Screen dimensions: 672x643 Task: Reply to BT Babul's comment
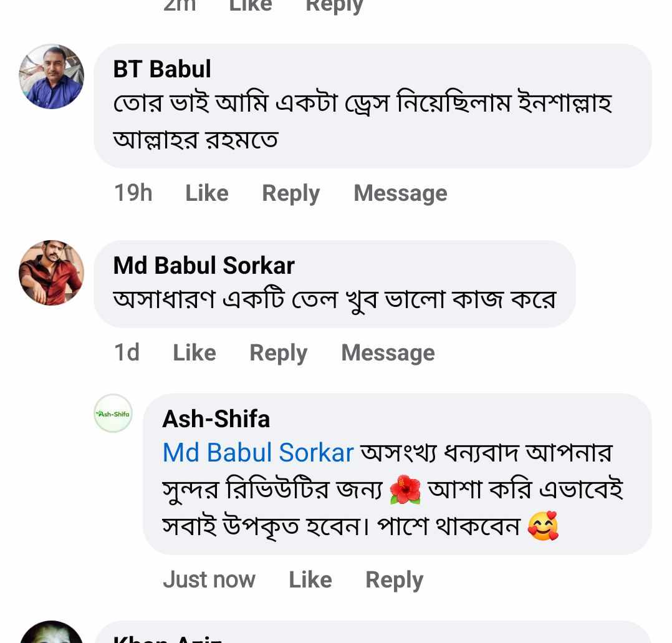click(x=290, y=193)
